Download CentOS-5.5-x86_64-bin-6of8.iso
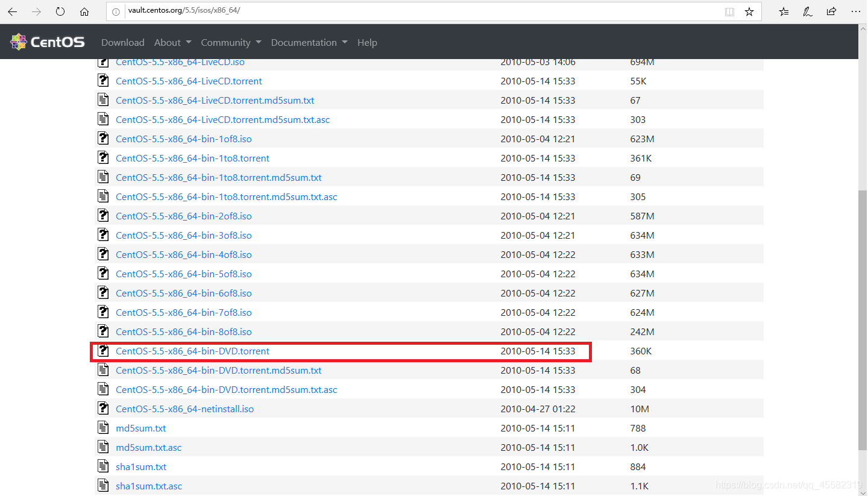Viewport: 868px width, 496px height. [x=184, y=293]
